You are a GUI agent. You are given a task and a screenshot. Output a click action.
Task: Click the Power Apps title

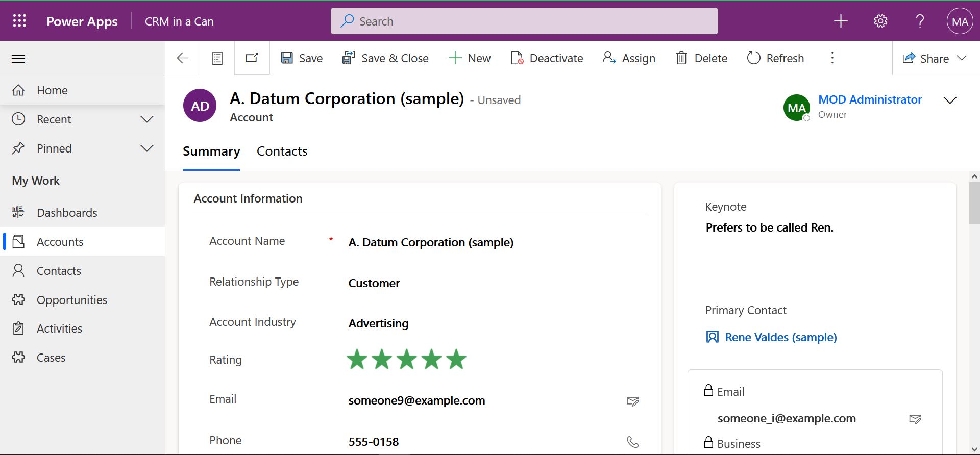point(82,21)
